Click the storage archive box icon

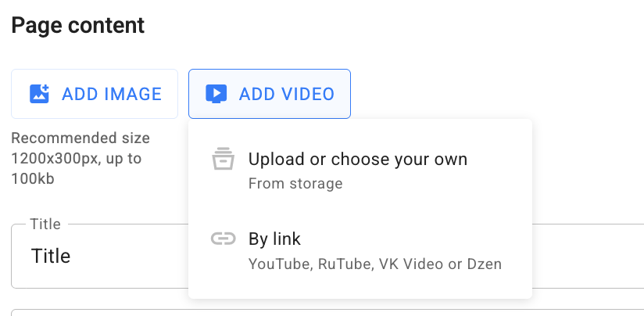224,159
